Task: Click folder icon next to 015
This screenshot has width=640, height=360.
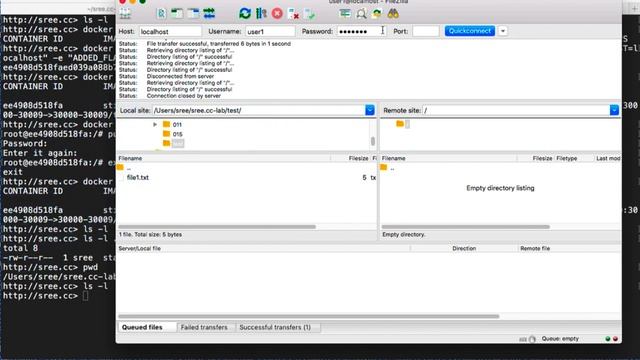Action: pyautogui.click(x=167, y=133)
